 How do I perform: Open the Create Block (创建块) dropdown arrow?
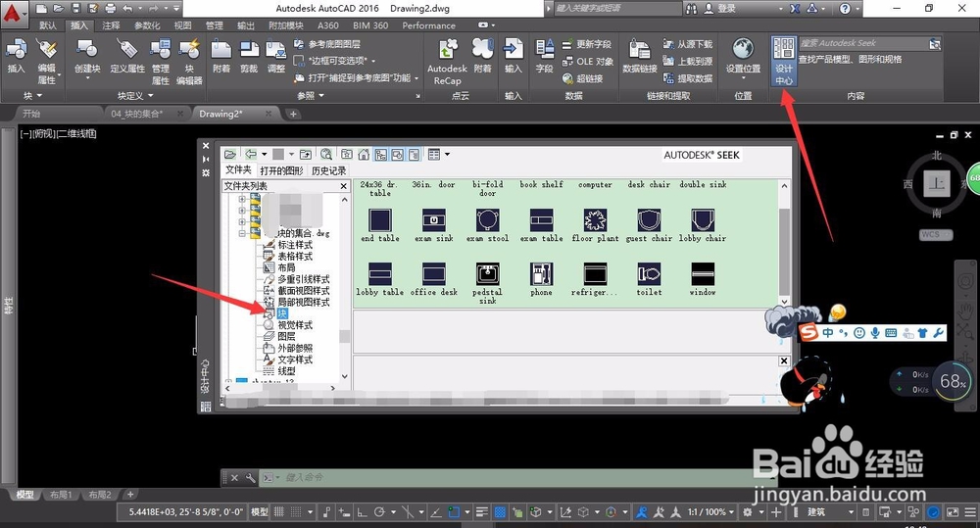point(87,78)
